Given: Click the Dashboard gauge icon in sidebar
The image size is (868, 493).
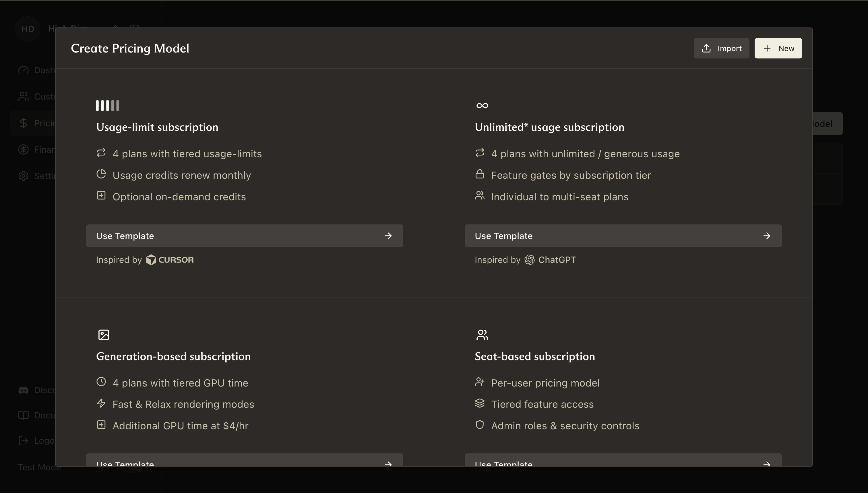Looking at the screenshot, I should [x=23, y=70].
